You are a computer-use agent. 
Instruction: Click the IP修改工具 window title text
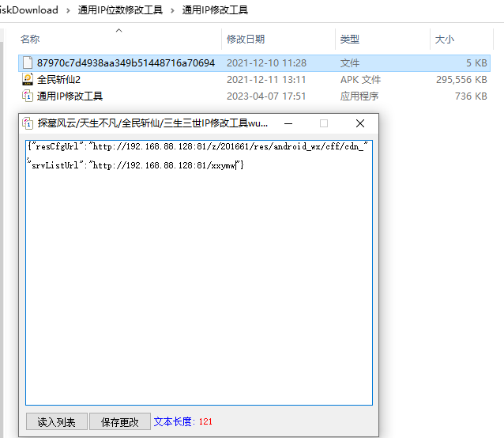[x=152, y=123]
